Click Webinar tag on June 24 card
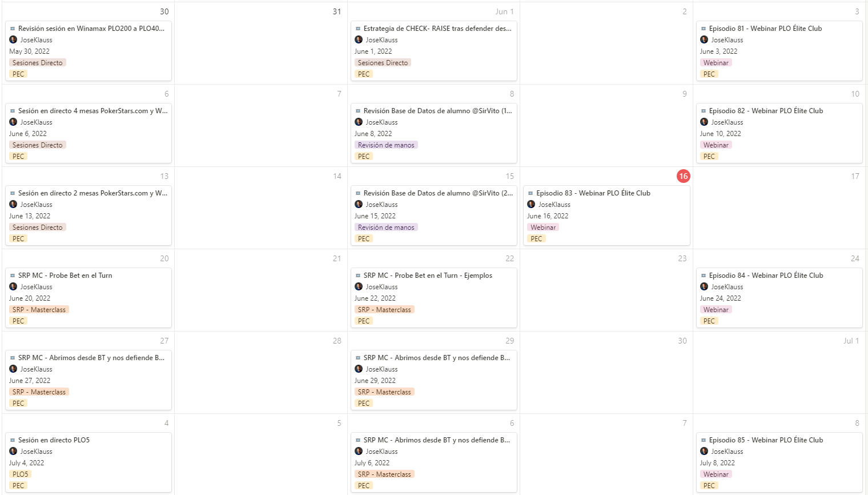This screenshot has height=495, width=868. tap(716, 310)
